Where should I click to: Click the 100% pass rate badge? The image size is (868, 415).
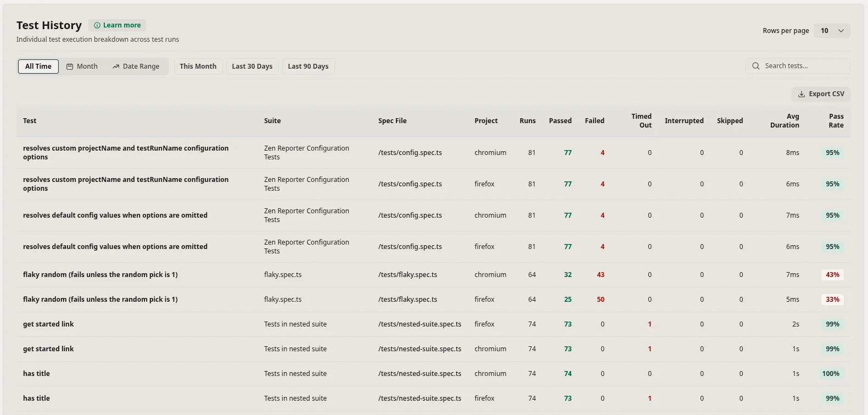tap(831, 374)
